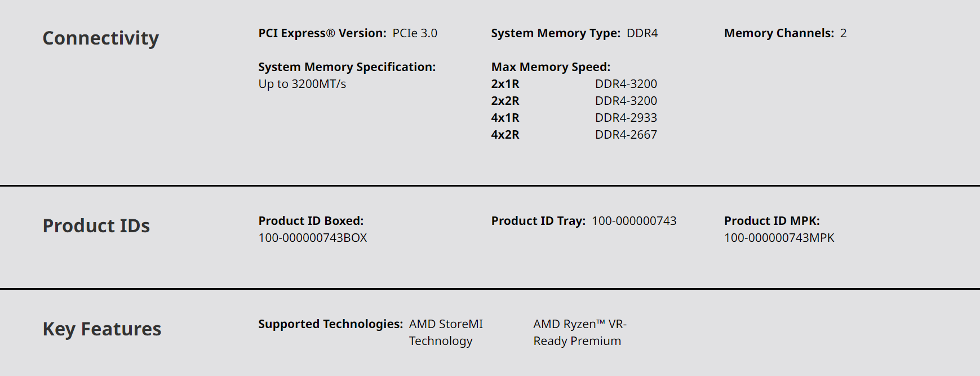The width and height of the screenshot is (980, 376).
Task: Click the DDR4-2667 speed value
Action: pos(626,135)
